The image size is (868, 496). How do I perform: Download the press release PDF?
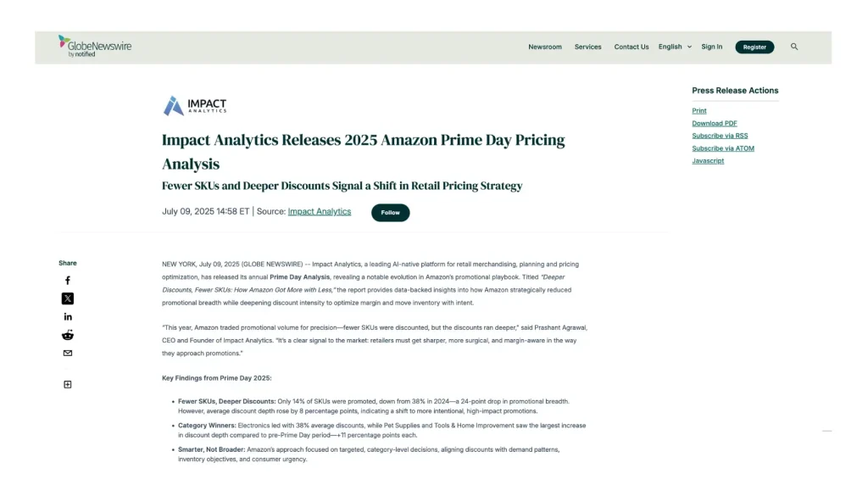(x=714, y=124)
